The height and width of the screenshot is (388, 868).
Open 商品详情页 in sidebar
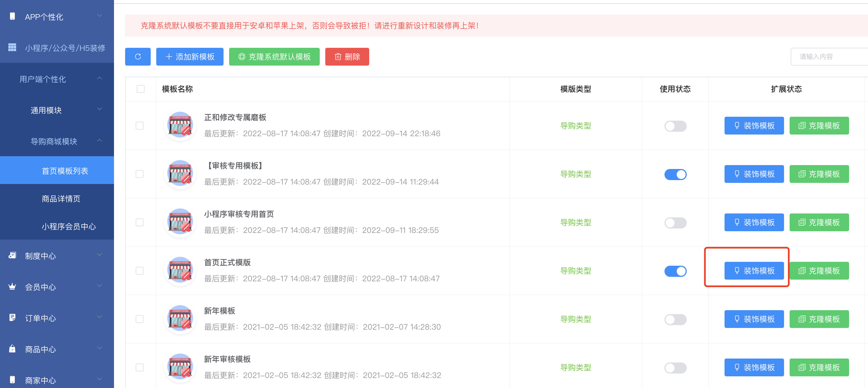[x=57, y=198]
